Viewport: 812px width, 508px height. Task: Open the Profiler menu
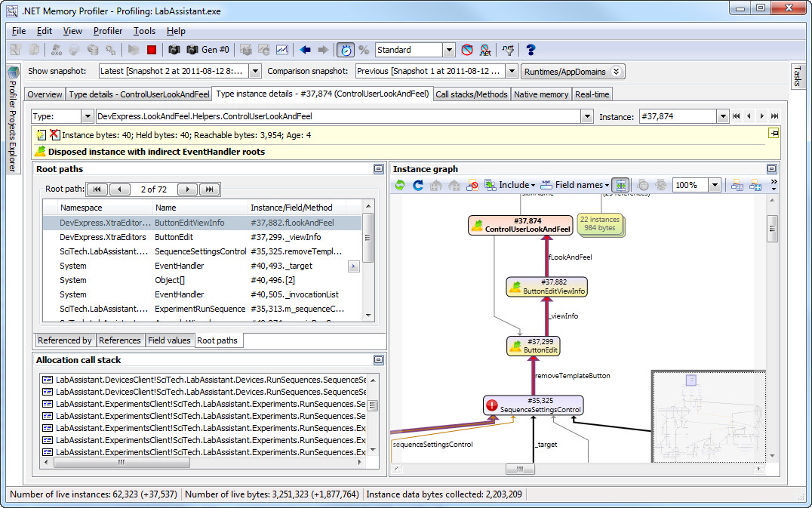[x=108, y=31]
